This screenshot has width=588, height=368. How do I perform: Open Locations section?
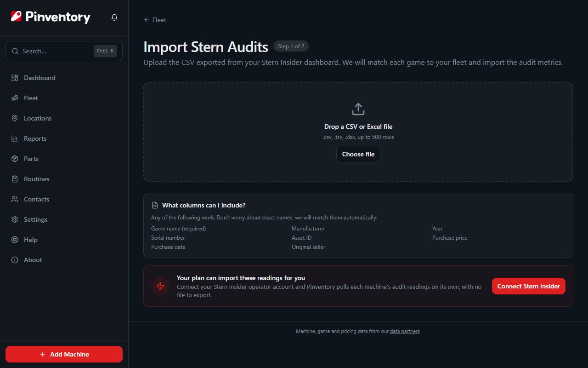tap(64, 118)
